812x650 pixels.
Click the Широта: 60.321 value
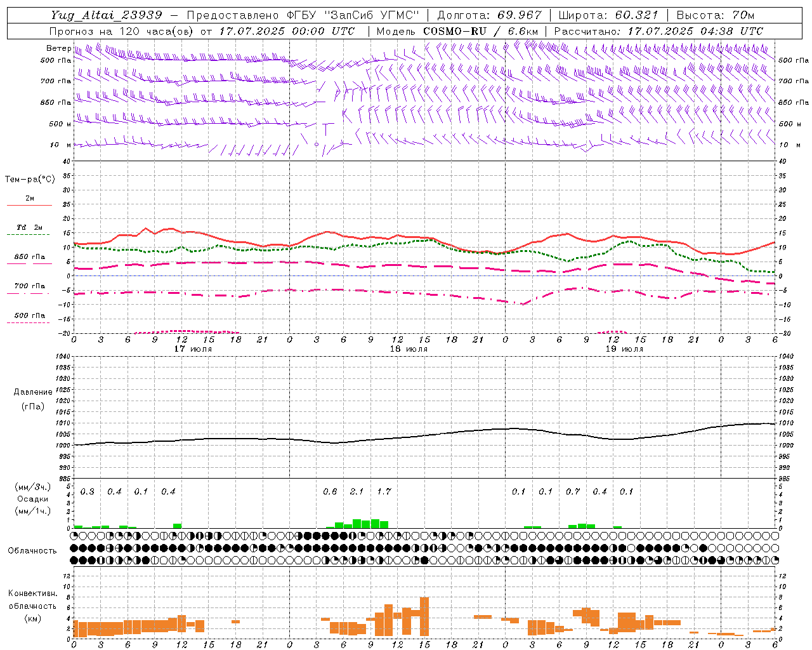(608, 15)
